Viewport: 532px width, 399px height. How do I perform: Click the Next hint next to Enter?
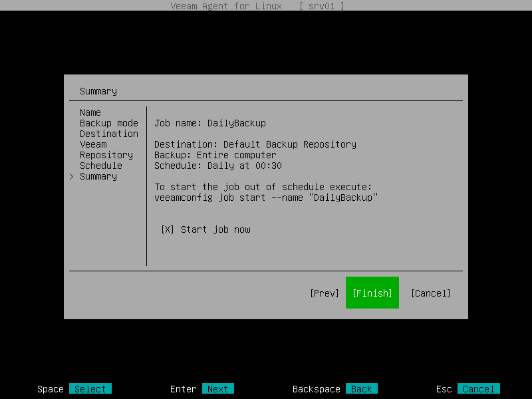(217, 388)
